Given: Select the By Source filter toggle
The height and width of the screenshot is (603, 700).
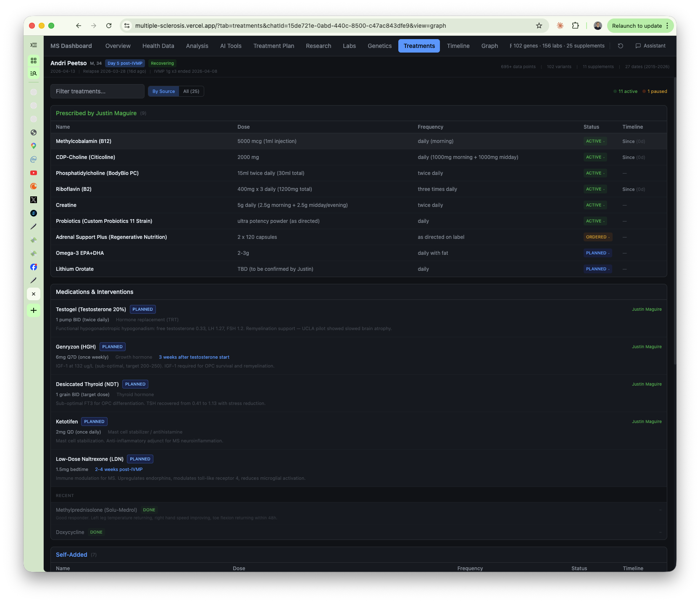Looking at the screenshot, I should click(163, 91).
